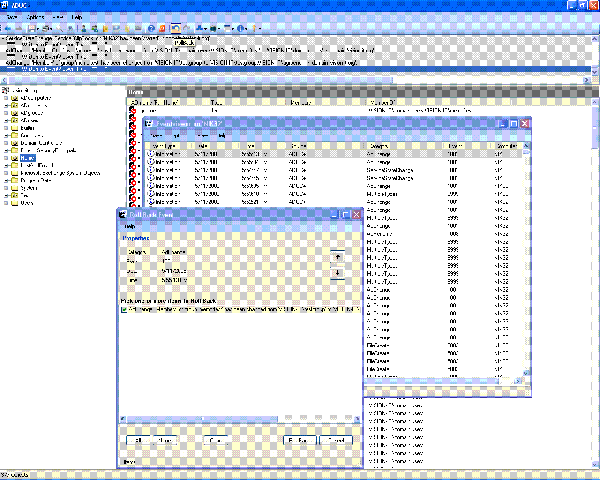Collapse the root domain node in tree
600x480 pixels.
point(4,90)
